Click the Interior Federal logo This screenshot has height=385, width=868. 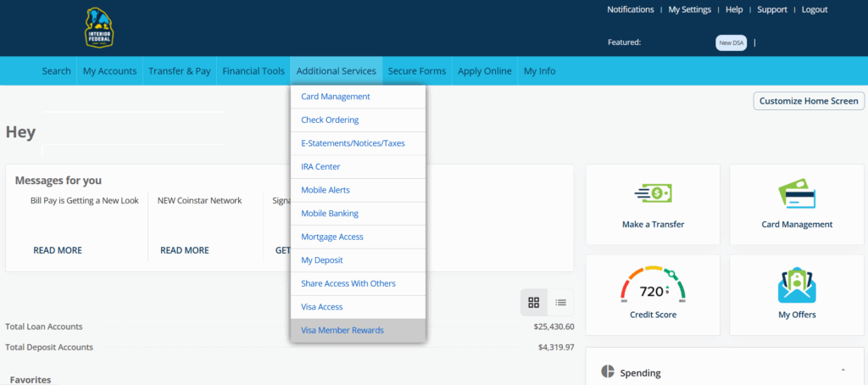tap(99, 28)
